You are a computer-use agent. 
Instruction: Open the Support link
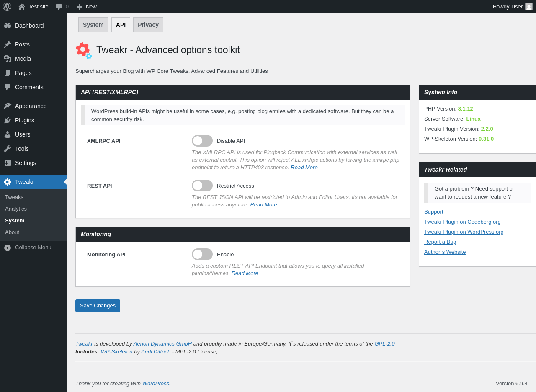433,212
